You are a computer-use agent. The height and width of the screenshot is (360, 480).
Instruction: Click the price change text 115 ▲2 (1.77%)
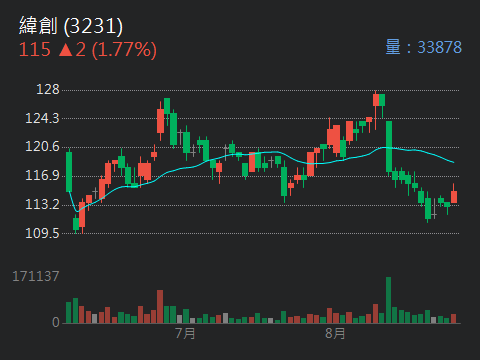pyautogui.click(x=88, y=50)
